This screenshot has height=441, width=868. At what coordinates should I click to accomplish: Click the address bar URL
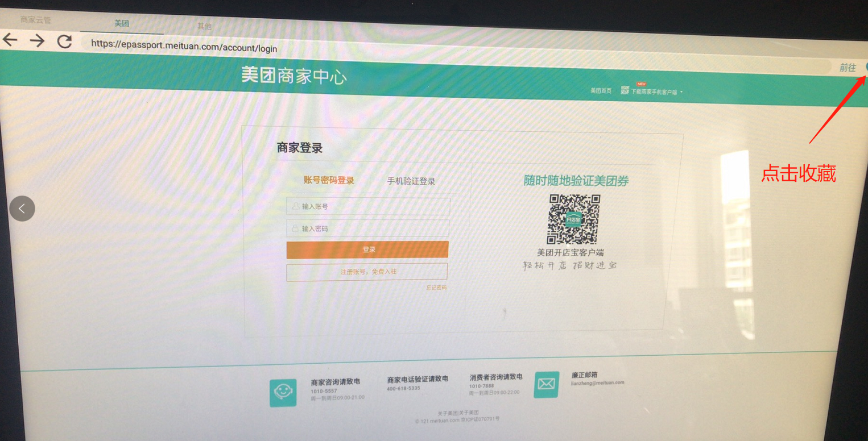click(x=184, y=47)
